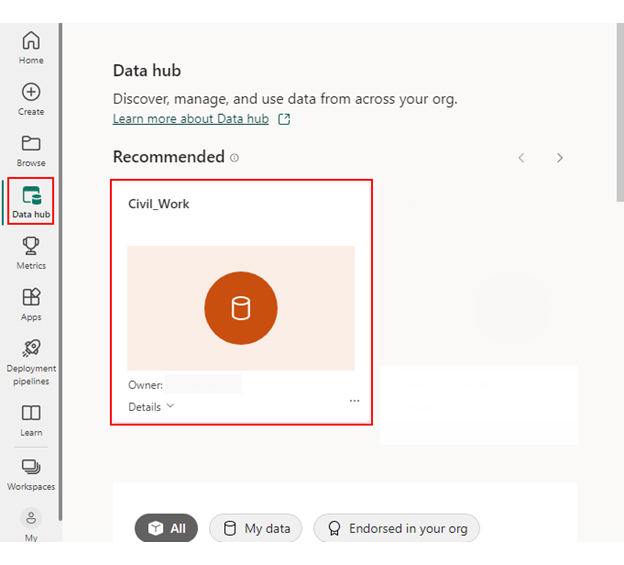Expand Details on Civil_Work card
This screenshot has height=565, width=624.
pos(151,407)
